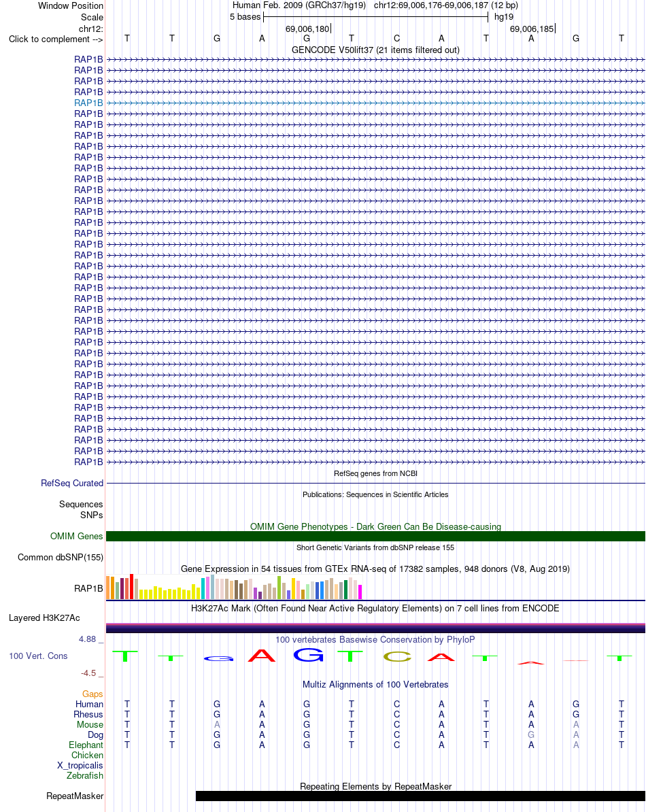
Task: Click the dark green OMIM Genes bar
Action: 375,537
